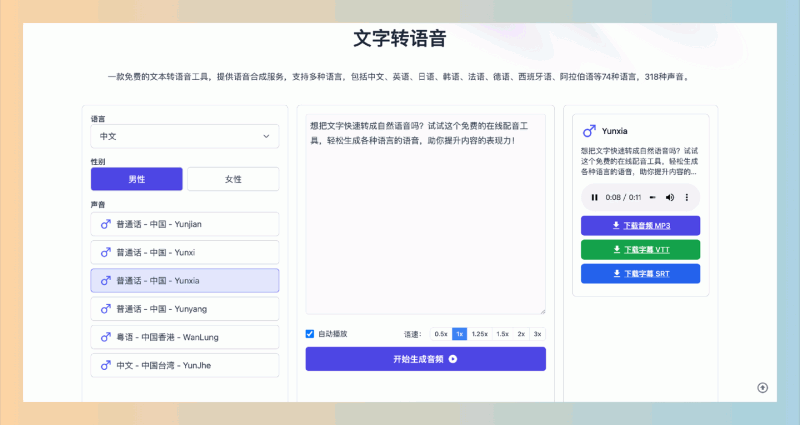The width and height of the screenshot is (800, 425).
Task: Click the audio progress bar
Action: [x=653, y=197]
